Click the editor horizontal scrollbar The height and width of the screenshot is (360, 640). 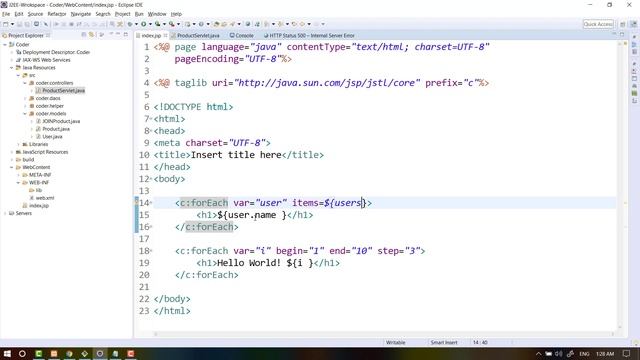pyautogui.click(x=384, y=334)
